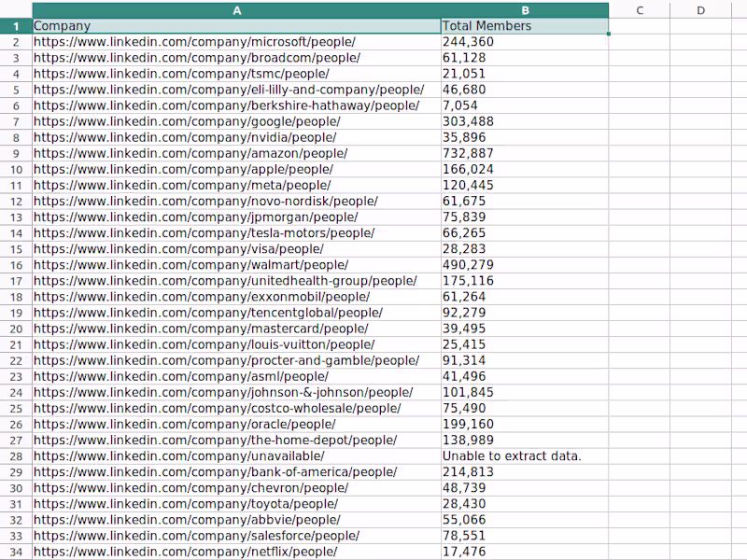Screen dimensions: 747x560
Task: Click the cell with value 732,887
Action: click(525, 154)
